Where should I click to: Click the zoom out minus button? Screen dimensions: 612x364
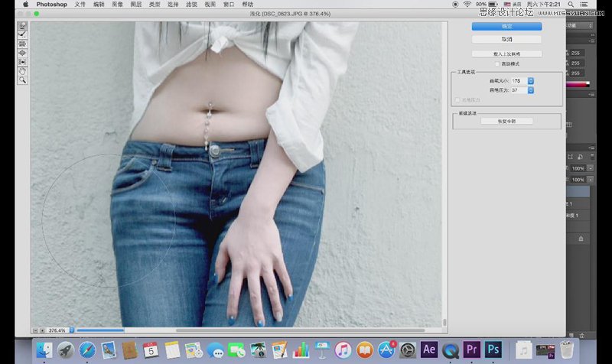[35, 330]
